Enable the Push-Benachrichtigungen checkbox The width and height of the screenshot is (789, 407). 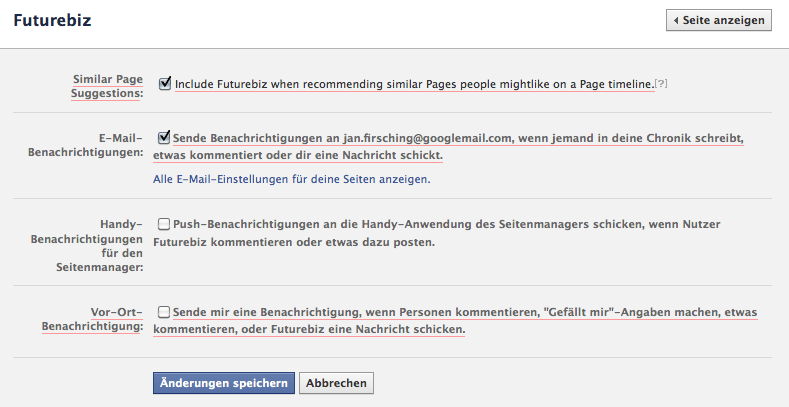pyautogui.click(x=165, y=224)
